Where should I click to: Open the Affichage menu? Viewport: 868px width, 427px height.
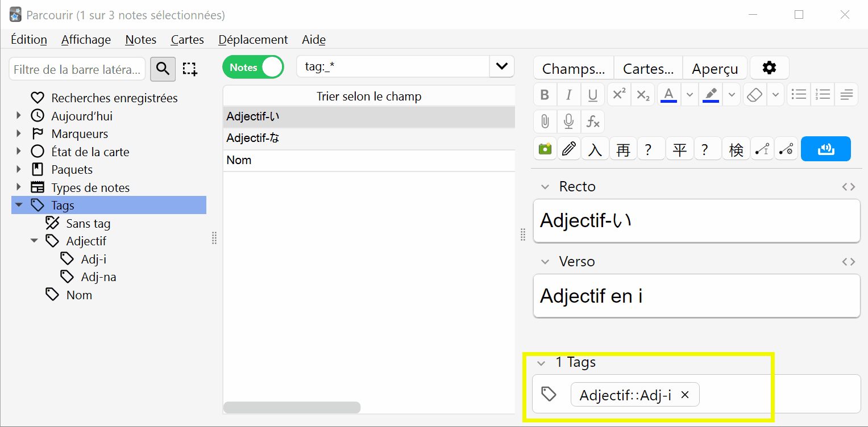click(x=86, y=40)
